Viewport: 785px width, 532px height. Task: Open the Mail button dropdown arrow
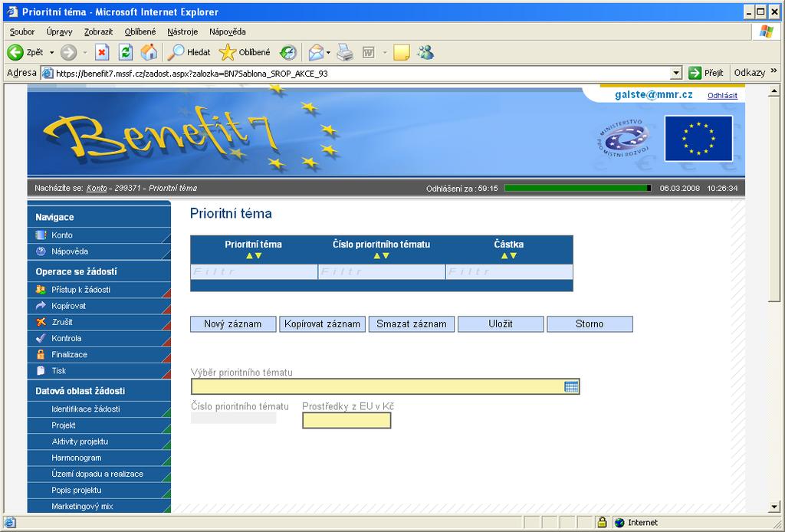click(328, 53)
